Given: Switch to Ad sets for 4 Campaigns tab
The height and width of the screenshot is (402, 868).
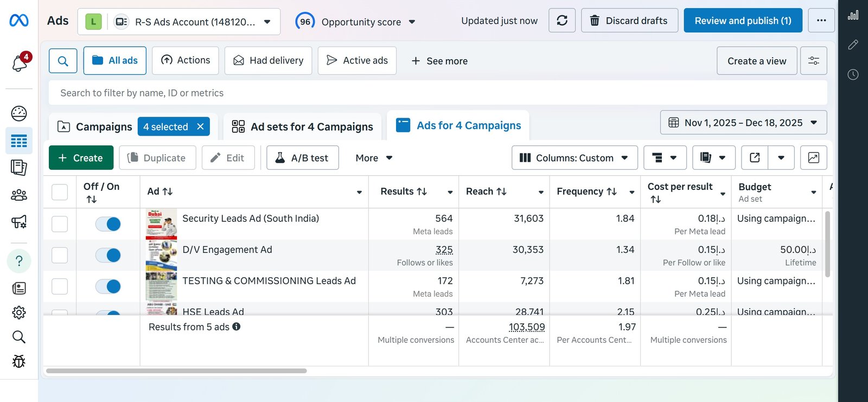Looking at the screenshot, I should pos(302,126).
